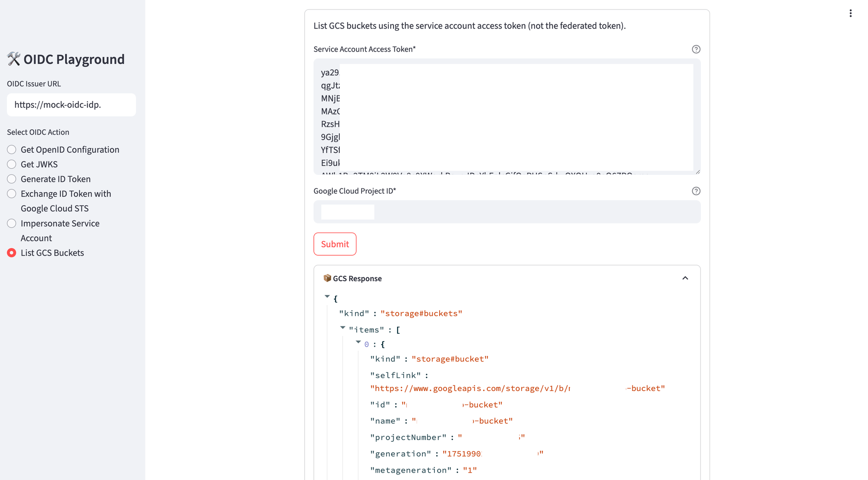The height and width of the screenshot is (480, 868).
Task: Click the Service Account Access Token textarea
Action: point(506,116)
